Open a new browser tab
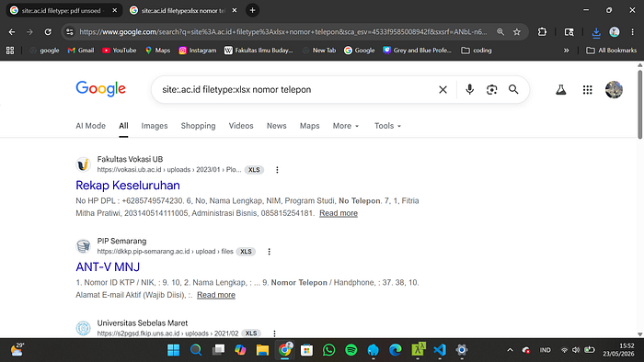The height and width of the screenshot is (362, 644). click(253, 10)
